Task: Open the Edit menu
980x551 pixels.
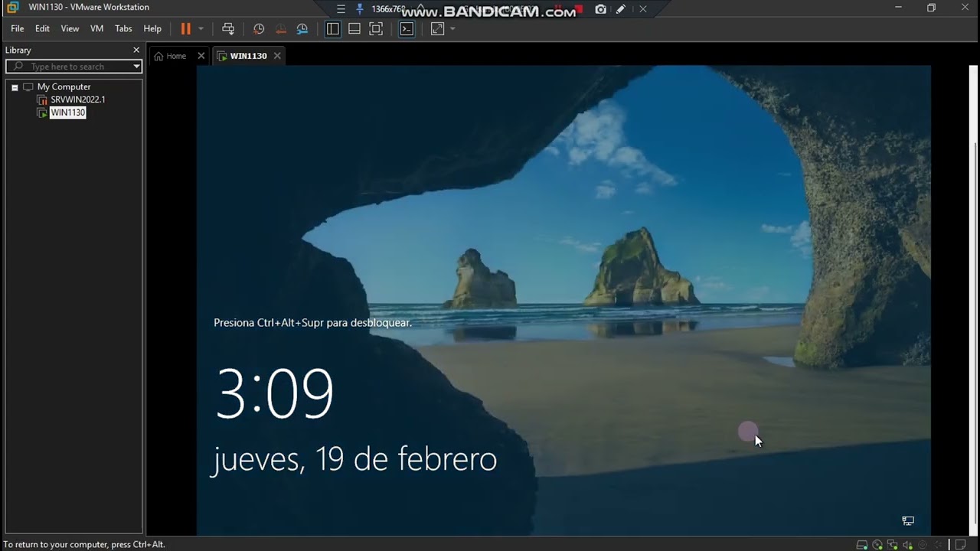Action: (x=42, y=28)
